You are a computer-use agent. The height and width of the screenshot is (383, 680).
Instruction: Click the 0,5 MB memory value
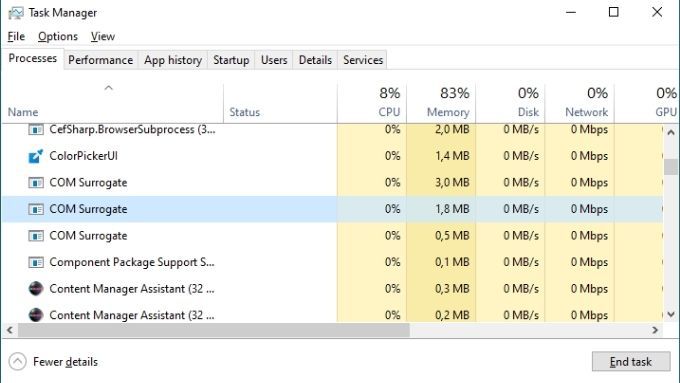coord(452,236)
